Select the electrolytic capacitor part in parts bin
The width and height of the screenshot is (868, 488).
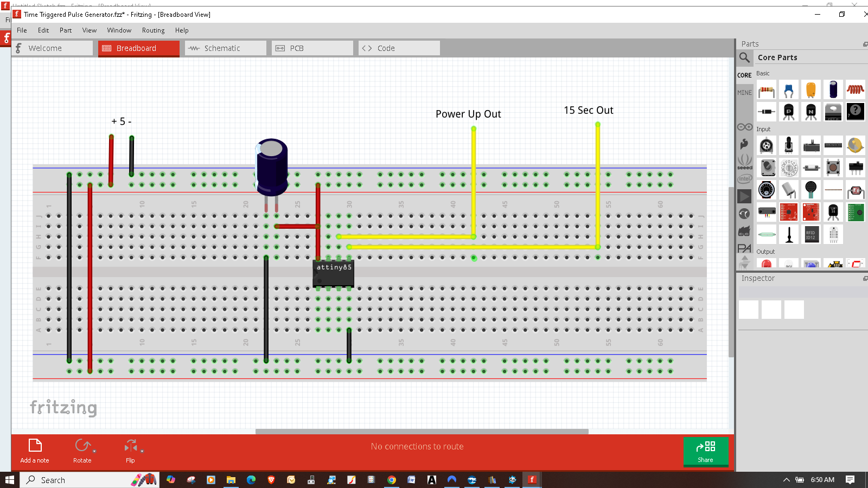point(833,90)
